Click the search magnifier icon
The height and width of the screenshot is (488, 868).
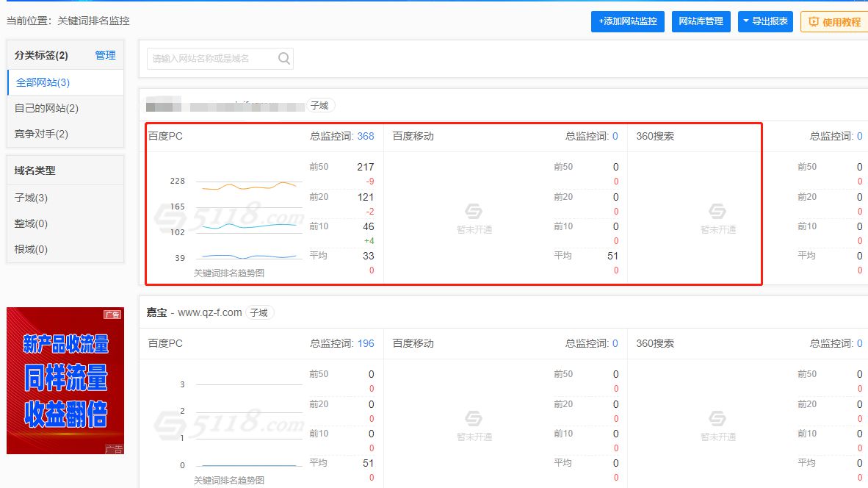point(284,58)
